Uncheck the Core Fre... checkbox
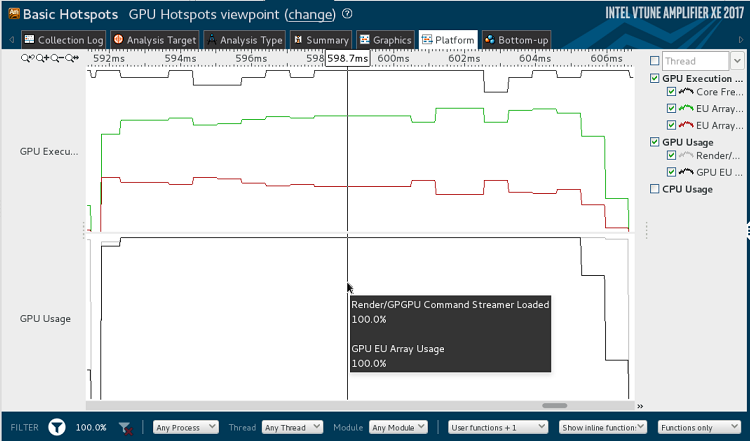Screen dimensions: 750x441 point(671,91)
